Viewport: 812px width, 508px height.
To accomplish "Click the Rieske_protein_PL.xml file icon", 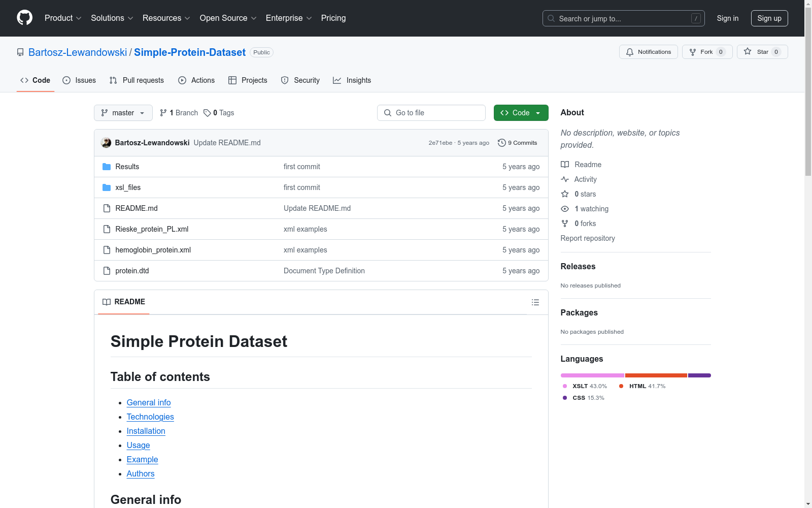I will click(107, 229).
